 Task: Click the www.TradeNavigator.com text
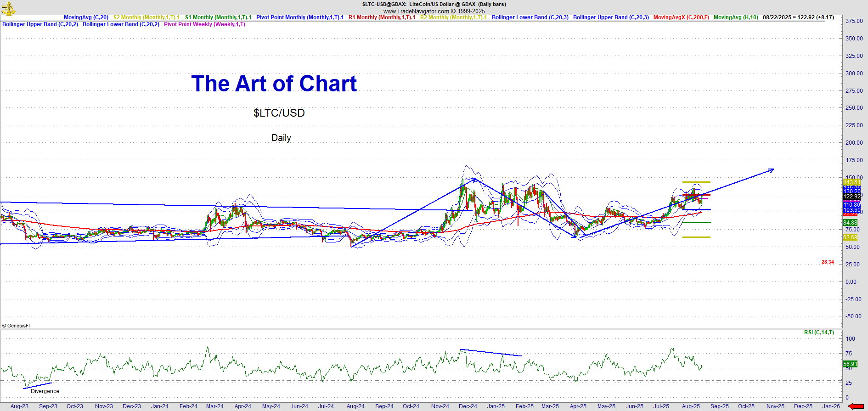pyautogui.click(x=434, y=11)
